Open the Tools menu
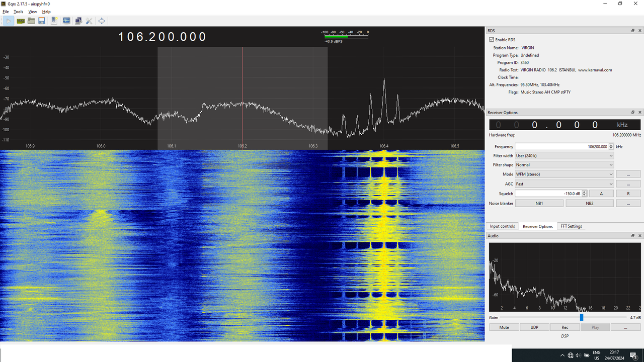Image resolution: width=644 pixels, height=362 pixels. point(18,12)
